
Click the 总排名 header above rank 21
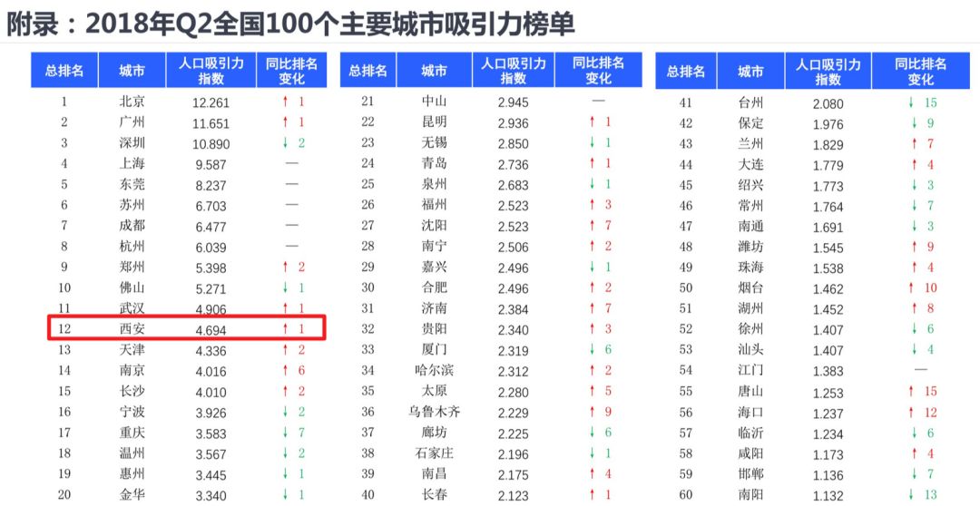click(x=368, y=71)
